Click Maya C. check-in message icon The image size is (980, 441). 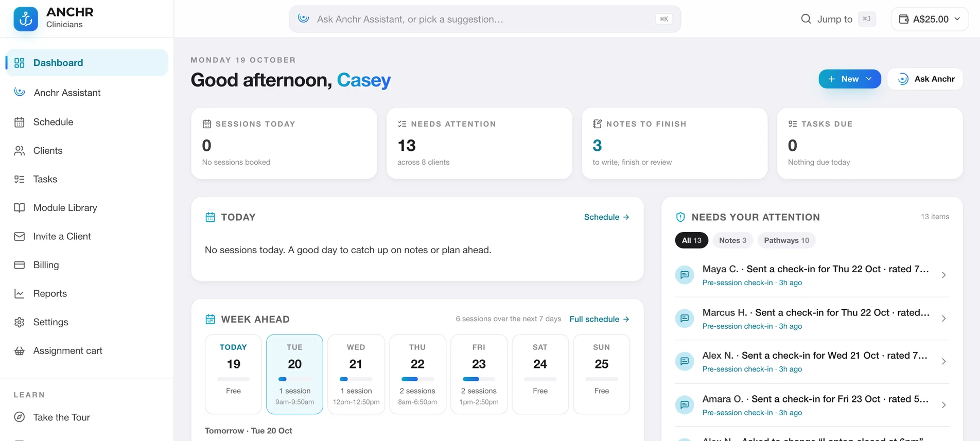coord(685,275)
